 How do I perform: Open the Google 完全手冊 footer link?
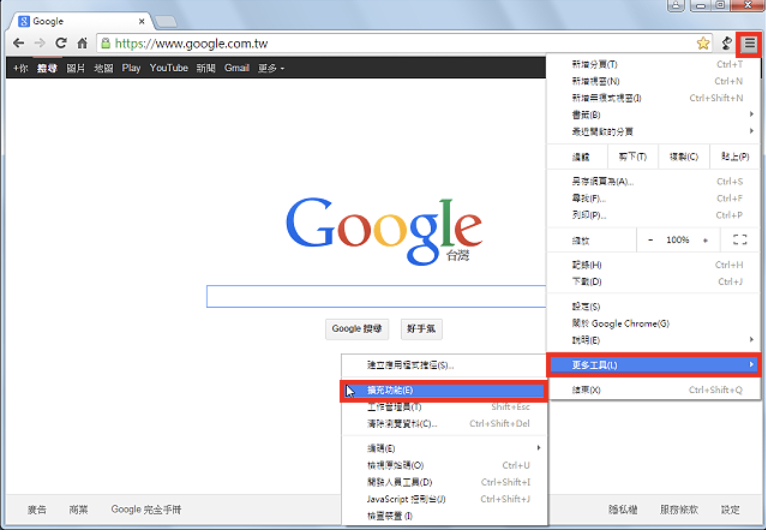[146, 510]
